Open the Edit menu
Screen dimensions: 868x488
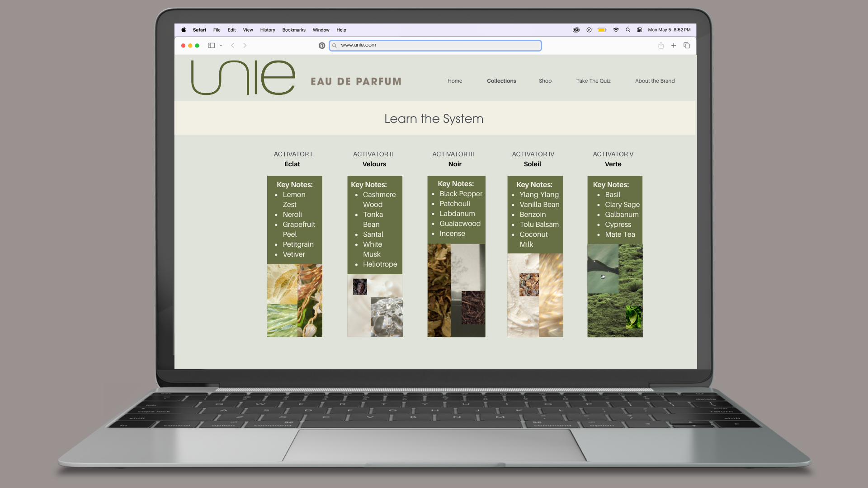(x=232, y=30)
